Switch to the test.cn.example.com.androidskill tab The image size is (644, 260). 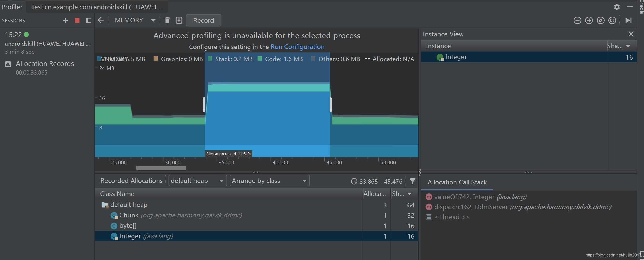coord(97,7)
